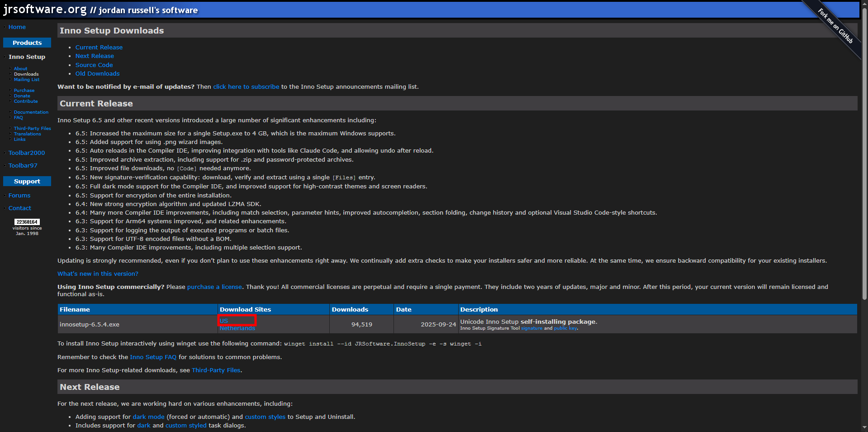Open the 'dark' task dialogs link

click(144, 426)
